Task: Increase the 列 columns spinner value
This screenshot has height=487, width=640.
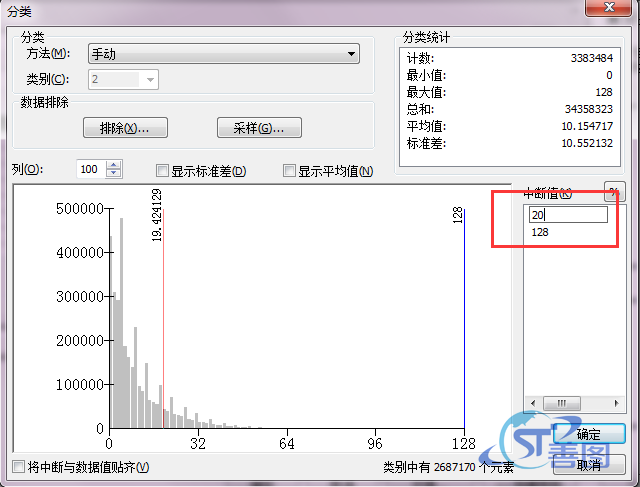Action: coord(114,165)
